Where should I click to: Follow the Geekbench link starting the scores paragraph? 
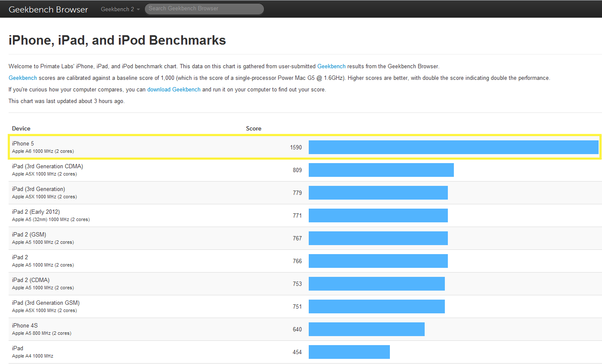23,78
